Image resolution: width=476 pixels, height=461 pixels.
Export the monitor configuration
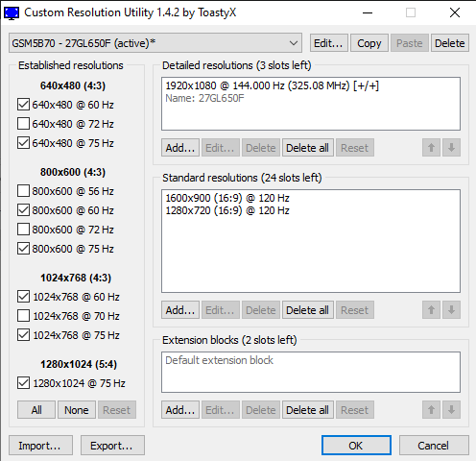point(112,446)
